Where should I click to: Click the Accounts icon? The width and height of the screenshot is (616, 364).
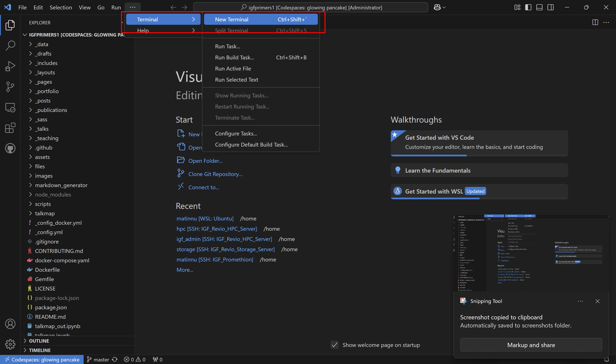click(x=10, y=324)
